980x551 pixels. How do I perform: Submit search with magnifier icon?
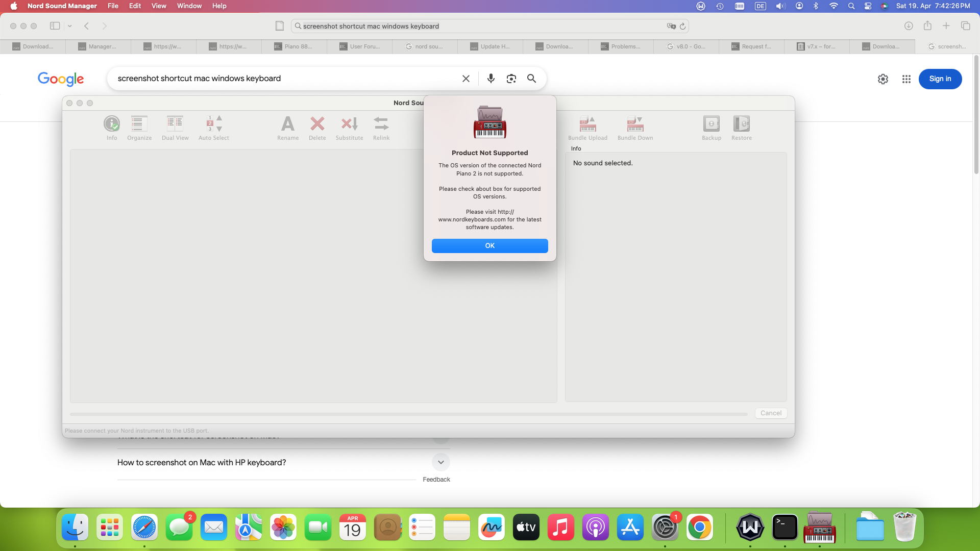tap(531, 79)
